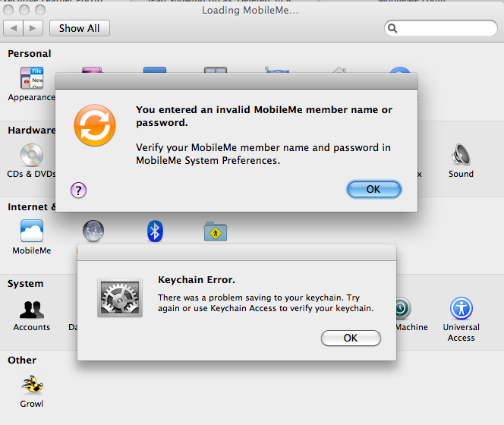Click the Universal Access label text
Image resolution: width=504 pixels, height=425 pixels.
(x=461, y=332)
